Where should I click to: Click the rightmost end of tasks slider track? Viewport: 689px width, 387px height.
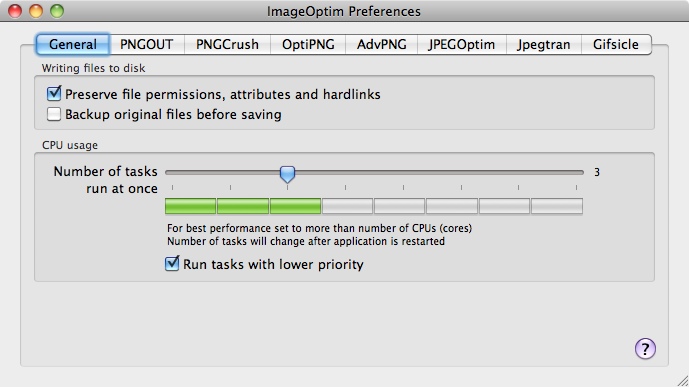click(582, 173)
